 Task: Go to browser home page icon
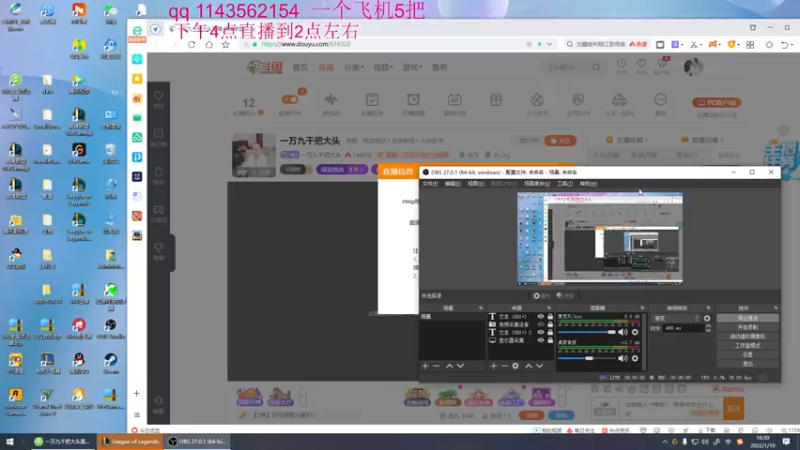point(209,45)
